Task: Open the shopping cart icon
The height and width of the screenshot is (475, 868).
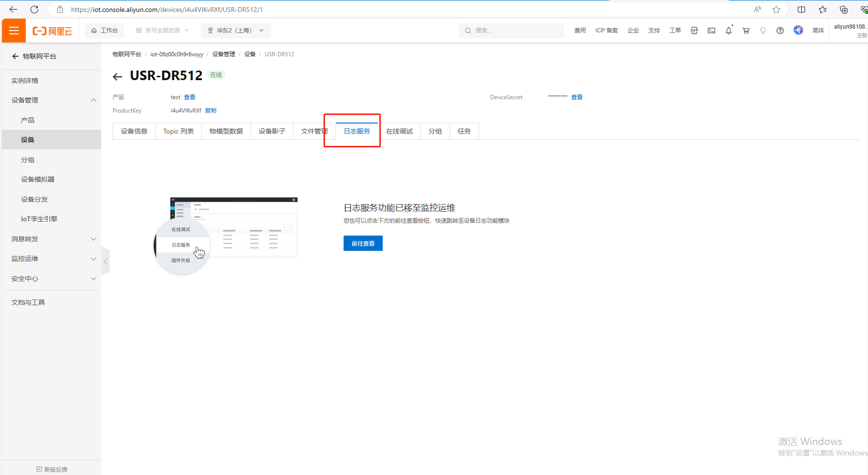Action: [x=745, y=31]
